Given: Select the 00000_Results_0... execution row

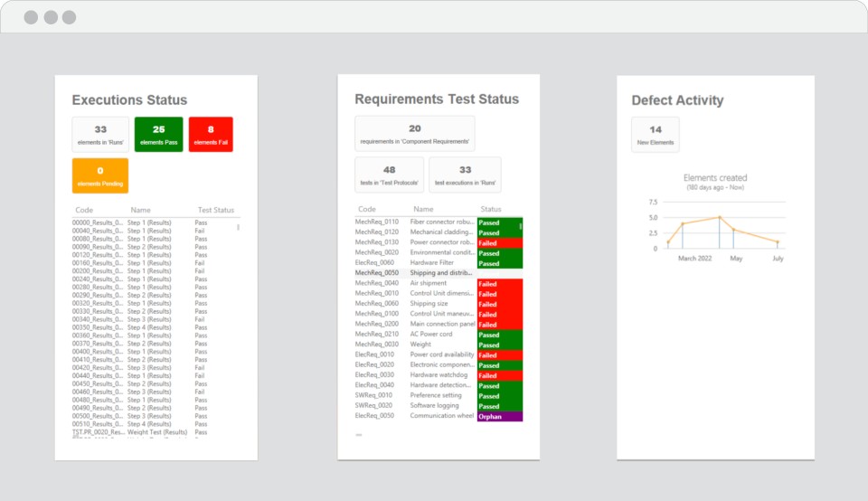Looking at the screenshot, I should (x=155, y=222).
